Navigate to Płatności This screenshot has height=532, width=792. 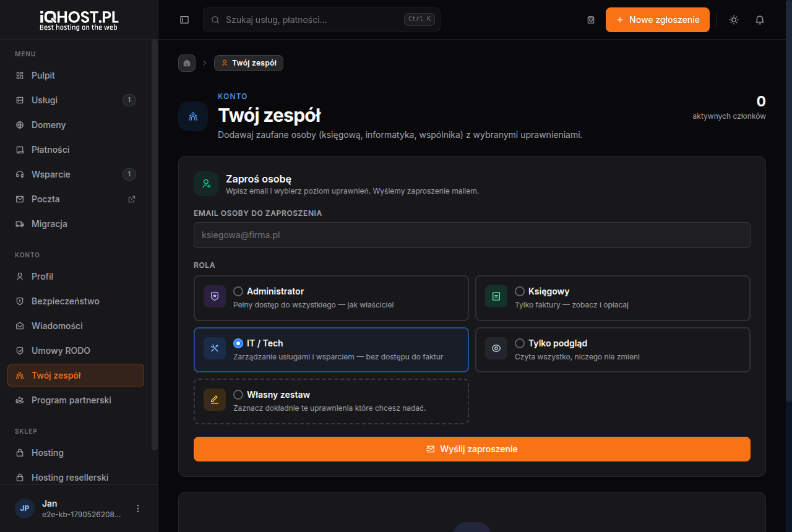tap(75, 150)
